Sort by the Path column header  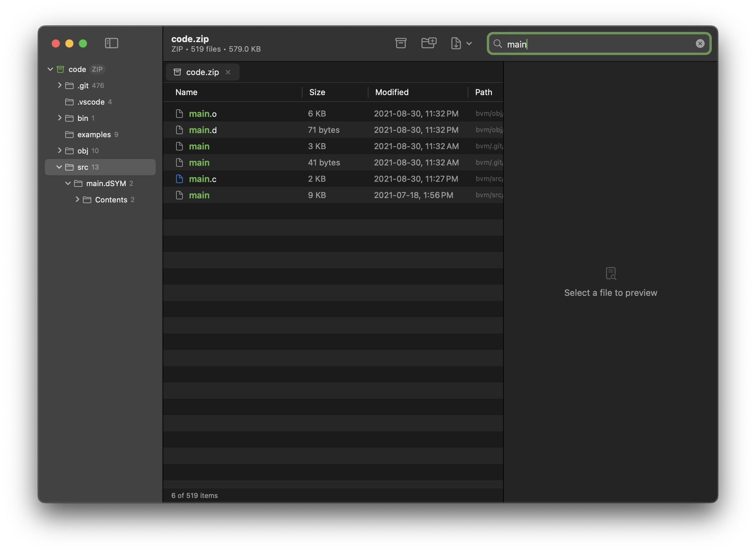tap(483, 92)
